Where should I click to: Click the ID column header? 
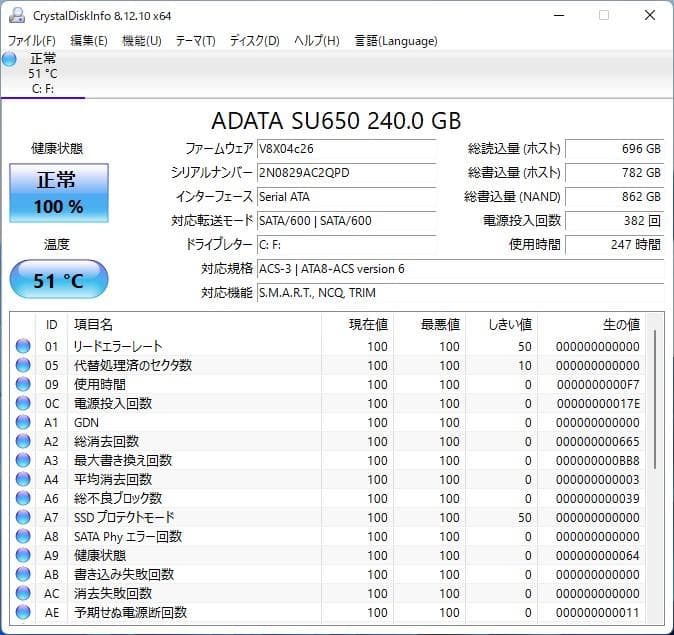click(51, 325)
